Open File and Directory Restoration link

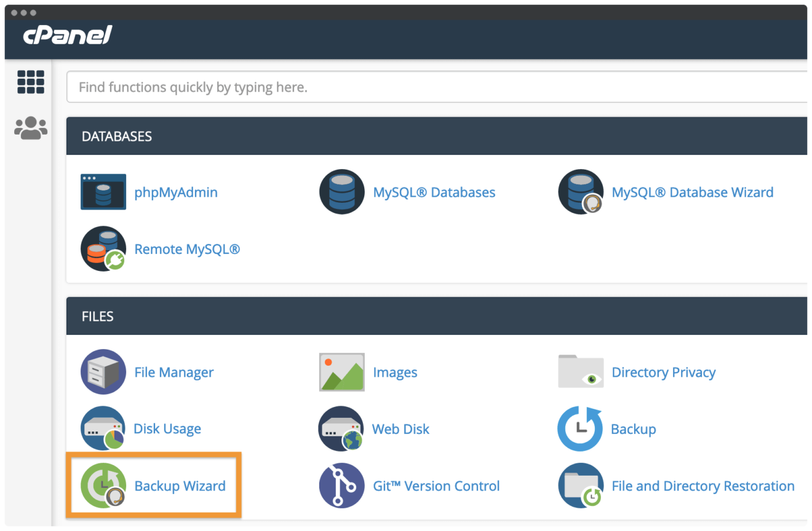tap(703, 486)
